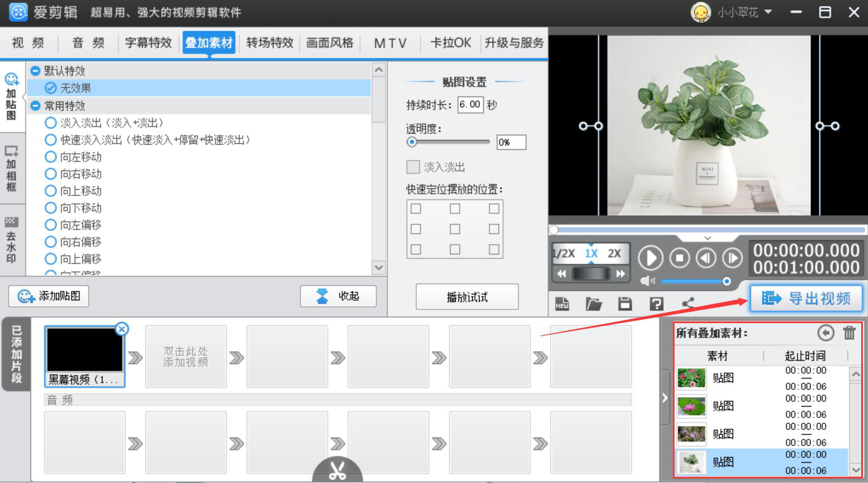Image resolution: width=868 pixels, height=483 pixels.
Task: Open the scissors cut tool
Action: click(x=338, y=471)
